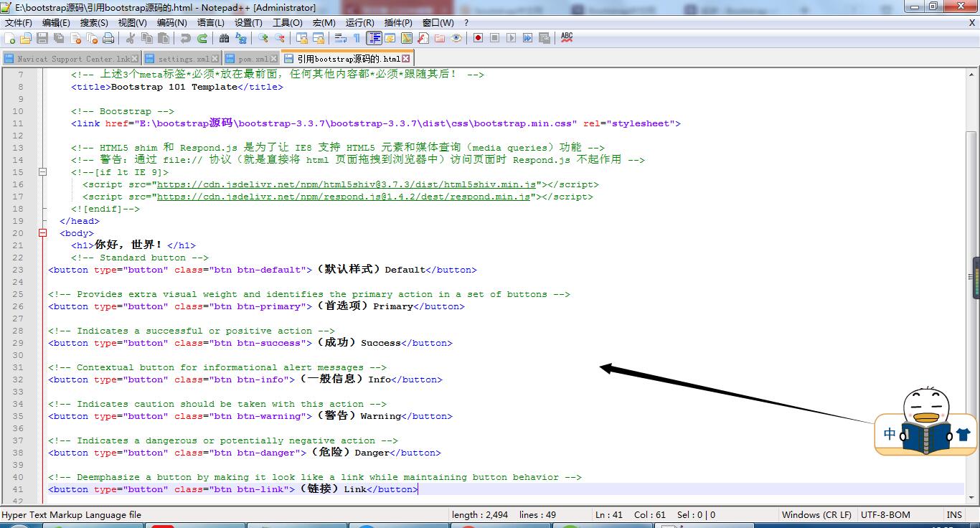Open the 运行(R) menu
980x528 pixels.
click(x=359, y=23)
